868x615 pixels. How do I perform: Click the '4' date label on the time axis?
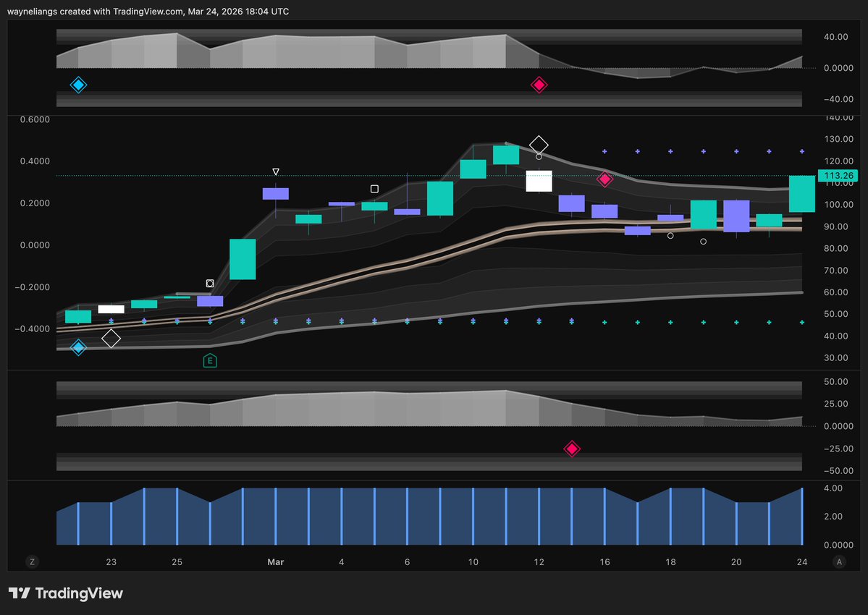[x=342, y=562]
